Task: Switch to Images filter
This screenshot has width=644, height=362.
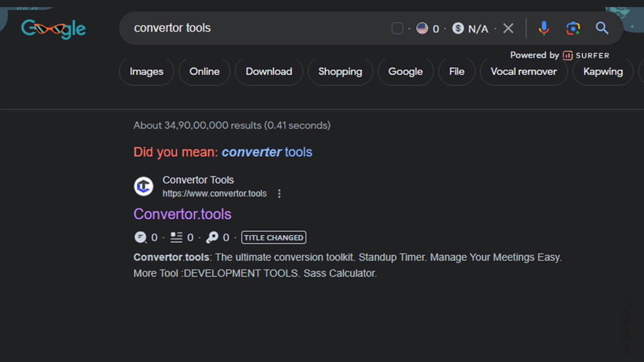Action: [146, 71]
